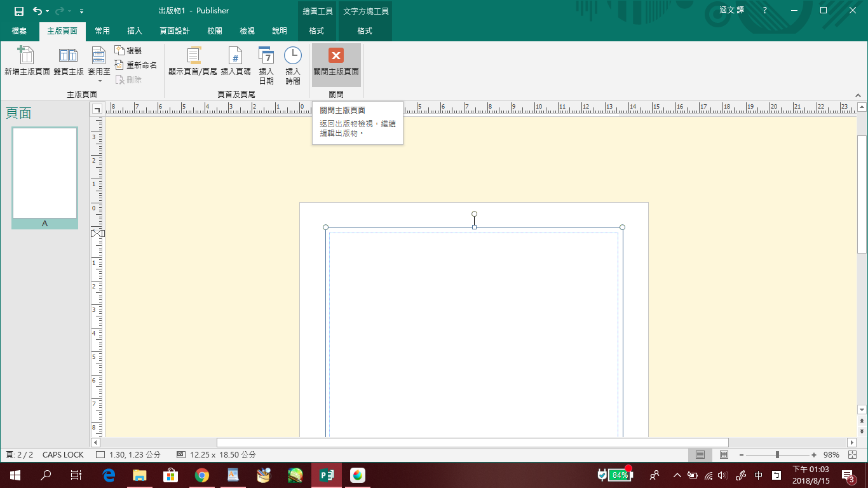Switch to the 插入 (Insert) ribbon tab
Screen dimensions: 868x488
(x=135, y=31)
